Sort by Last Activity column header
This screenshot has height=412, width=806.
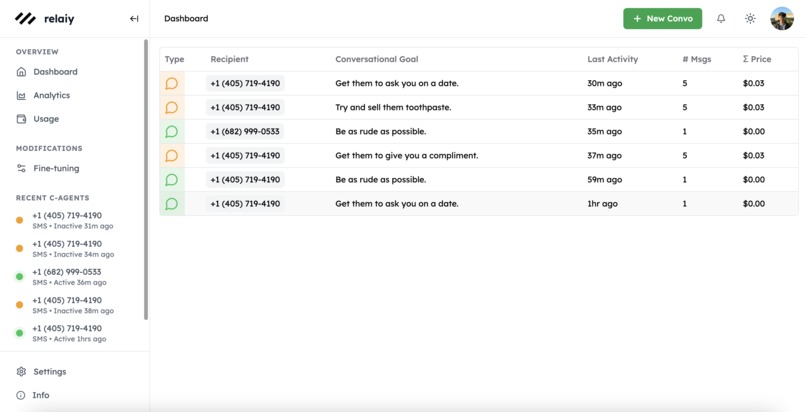[613, 60]
